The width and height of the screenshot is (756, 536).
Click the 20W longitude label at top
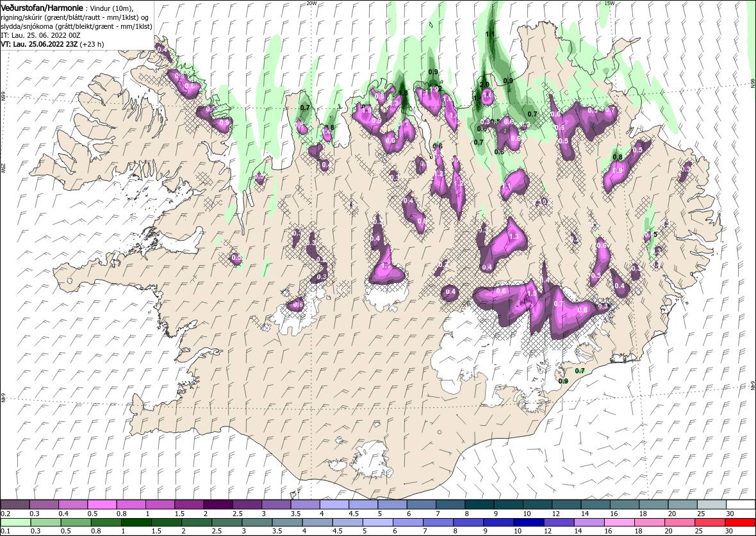[x=311, y=3]
